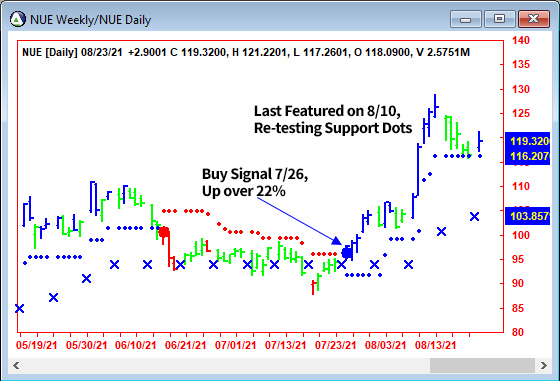The image size is (560, 381).
Task: Click the 07/01/21 date axis label
Action: [235, 345]
